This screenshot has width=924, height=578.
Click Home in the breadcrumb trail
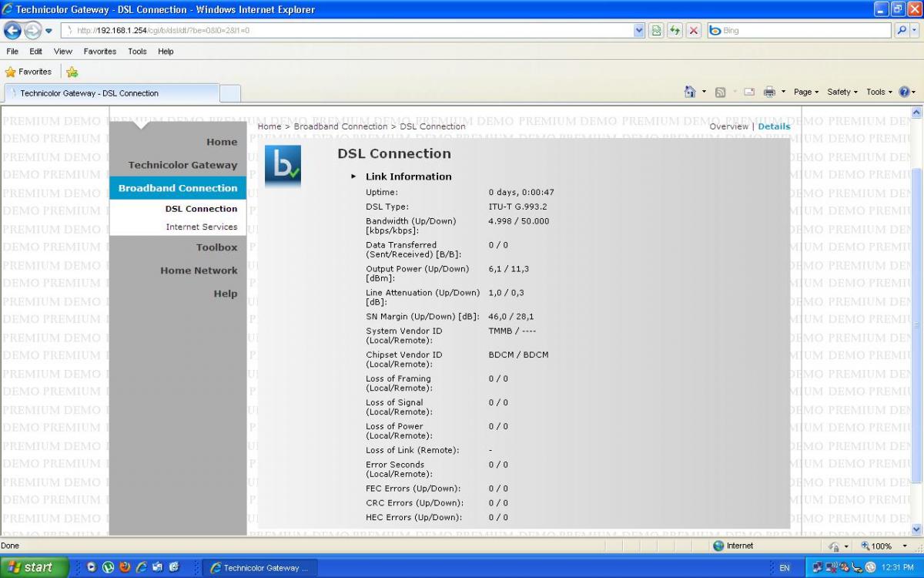click(269, 126)
